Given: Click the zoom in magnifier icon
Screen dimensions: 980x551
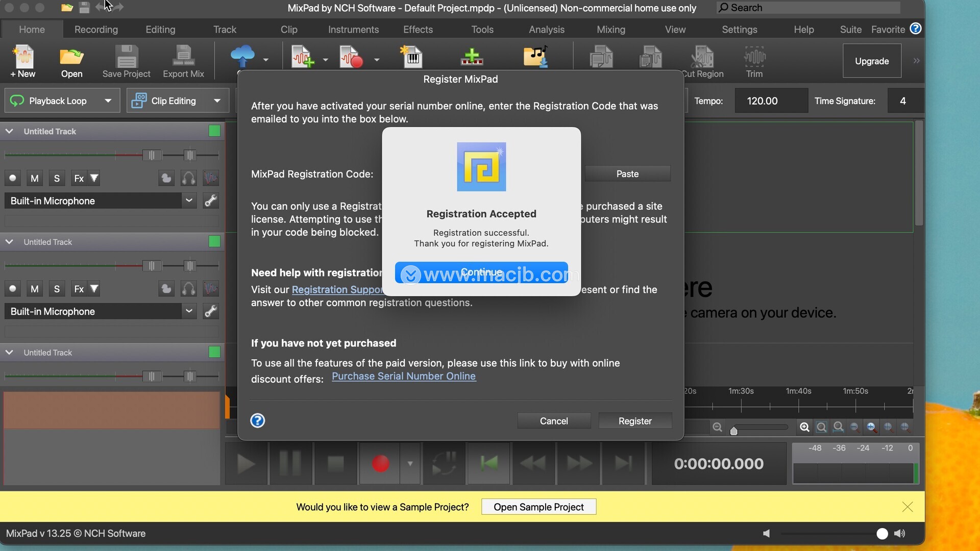Looking at the screenshot, I should (x=804, y=428).
